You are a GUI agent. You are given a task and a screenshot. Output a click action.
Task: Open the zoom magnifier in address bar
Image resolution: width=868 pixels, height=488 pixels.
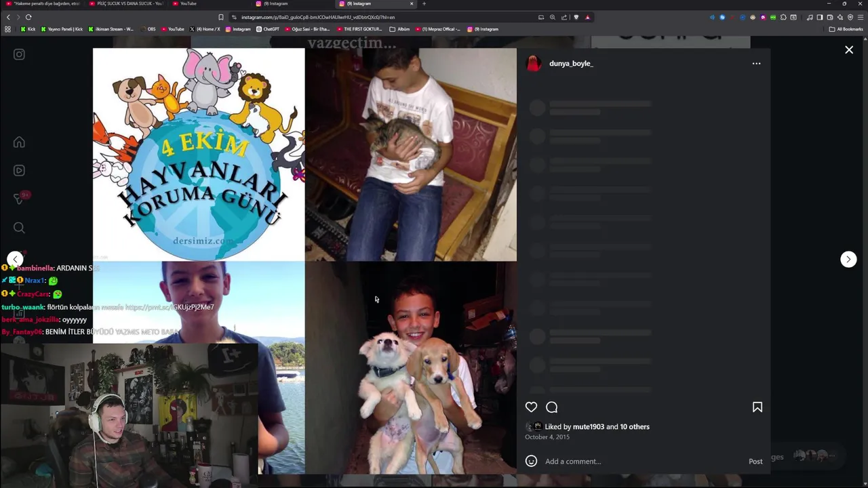553,17
